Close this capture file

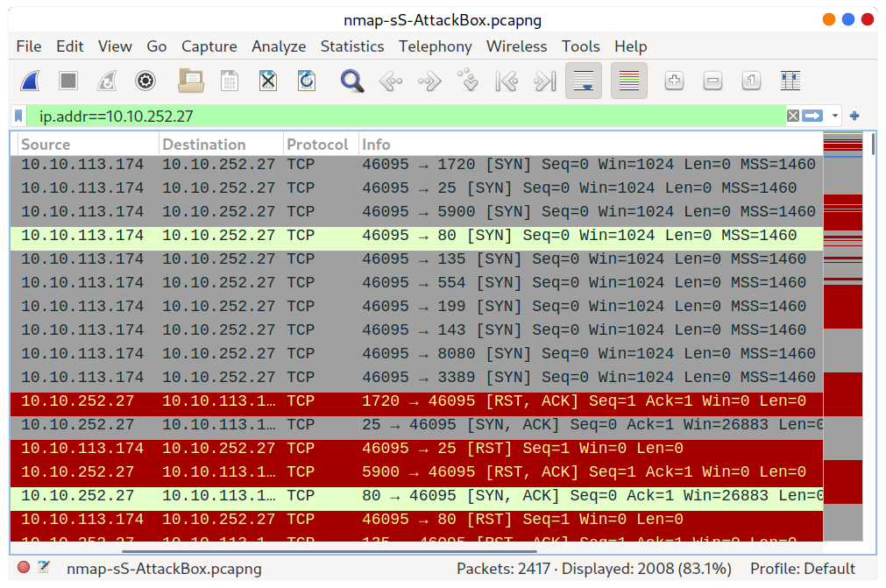(268, 81)
